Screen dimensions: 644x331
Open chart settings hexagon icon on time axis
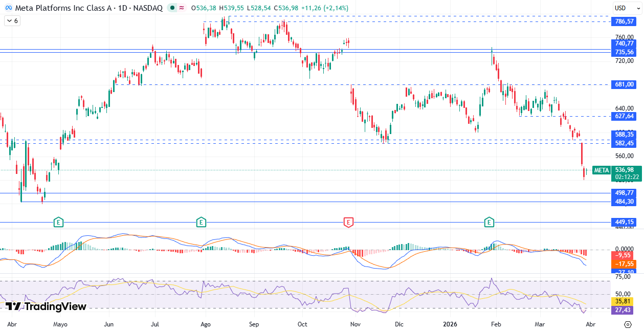628,324
